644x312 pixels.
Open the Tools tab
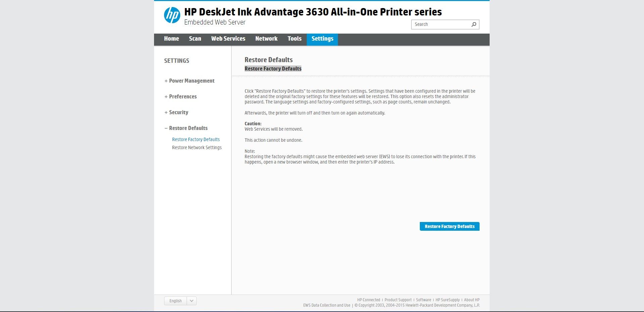click(294, 39)
